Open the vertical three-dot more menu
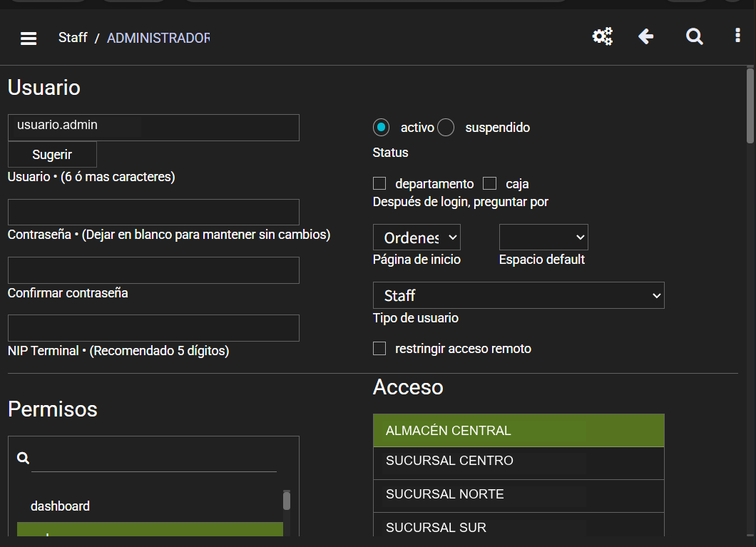 [x=737, y=35]
